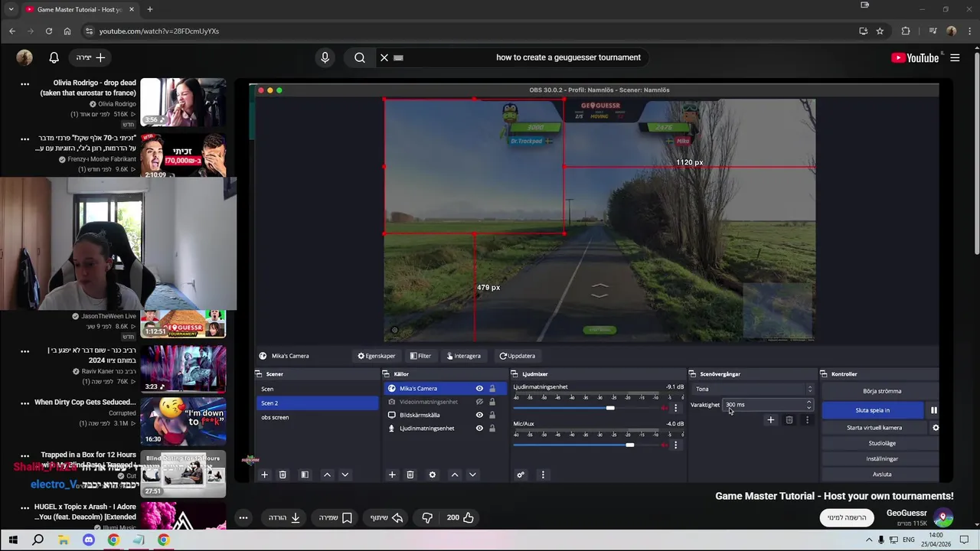Click the Chrome address bar URL
Image resolution: width=980 pixels, height=551 pixels.
point(159,31)
